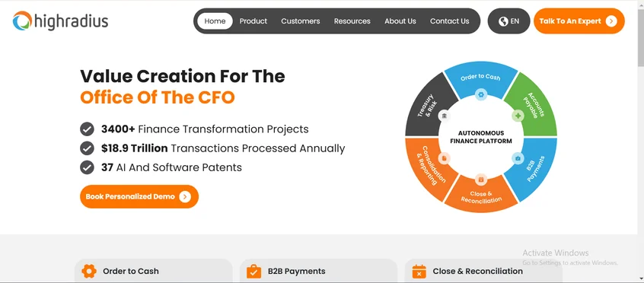Click the Book Personalized Demo button
Screen dimensions: 644x283
(139, 197)
